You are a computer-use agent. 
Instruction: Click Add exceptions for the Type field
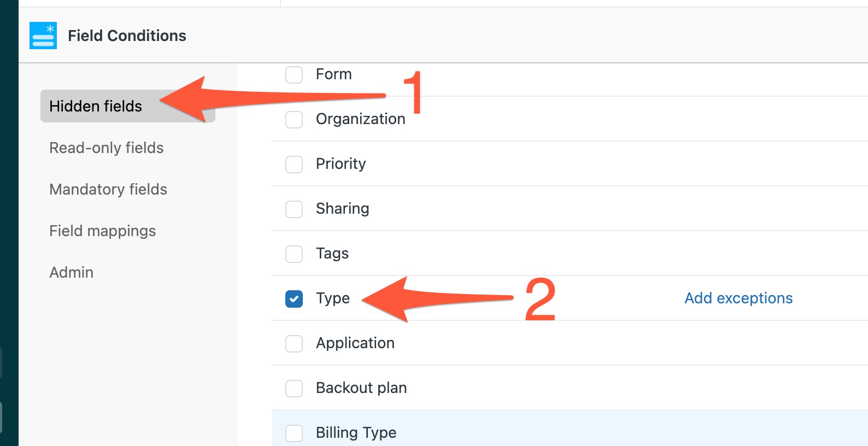738,298
